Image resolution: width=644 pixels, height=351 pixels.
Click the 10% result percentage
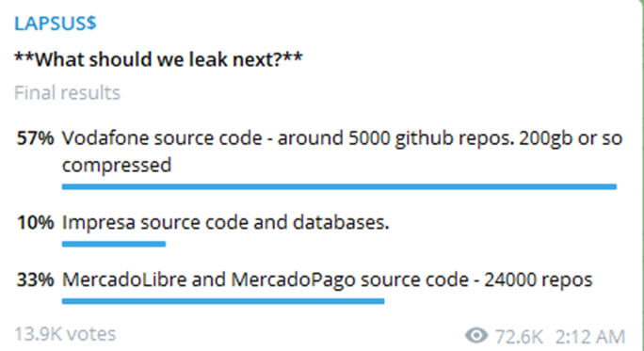(35, 222)
